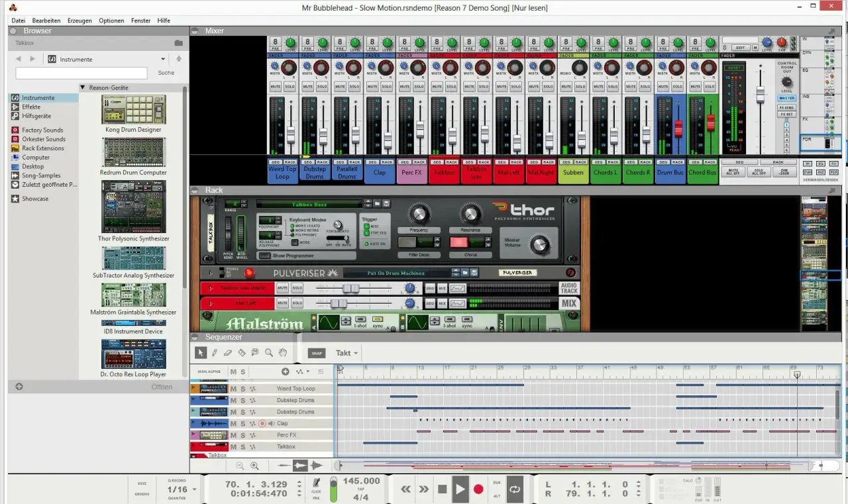Image resolution: width=848 pixels, height=504 pixels.
Task: Toggle record enable on Clap track
Action: point(262,423)
